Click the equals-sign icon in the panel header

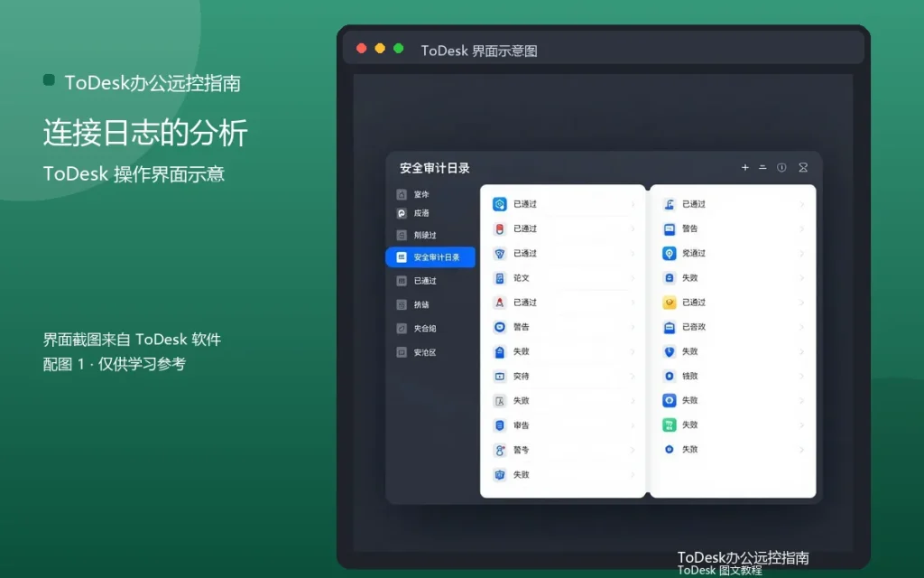pyautogui.click(x=762, y=167)
